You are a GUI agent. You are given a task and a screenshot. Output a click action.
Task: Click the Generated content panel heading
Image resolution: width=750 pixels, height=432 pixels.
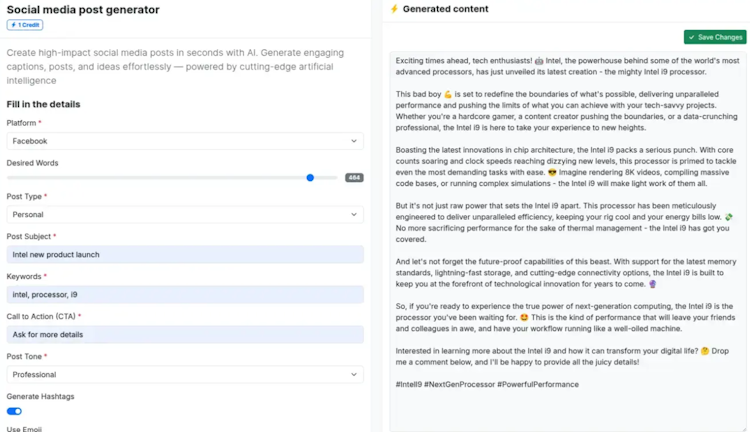click(446, 9)
